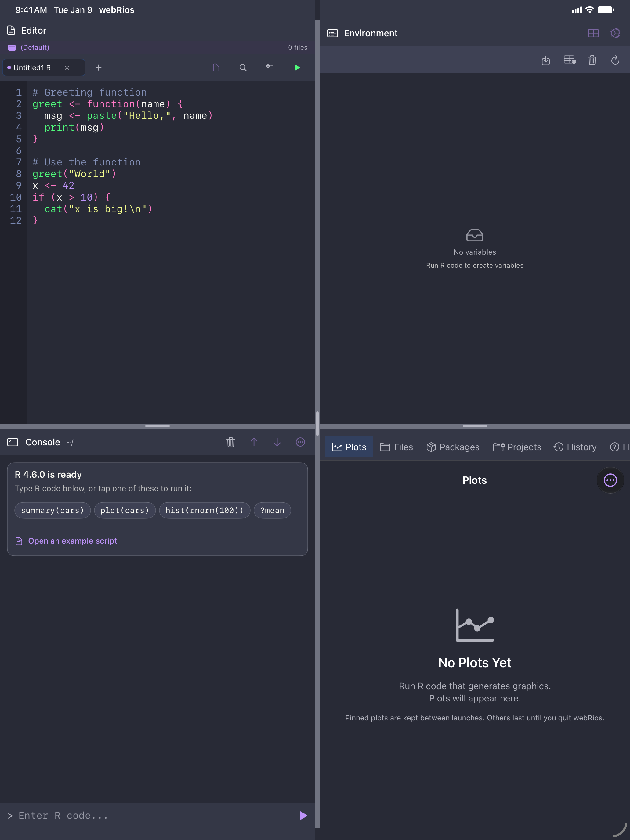Click code line 8 greet("World")
The height and width of the screenshot is (840, 630).
[x=74, y=174]
